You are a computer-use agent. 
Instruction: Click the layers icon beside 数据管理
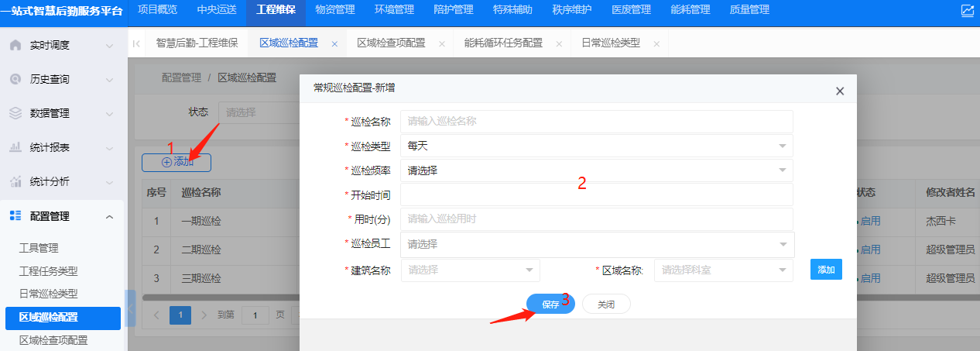click(15, 113)
